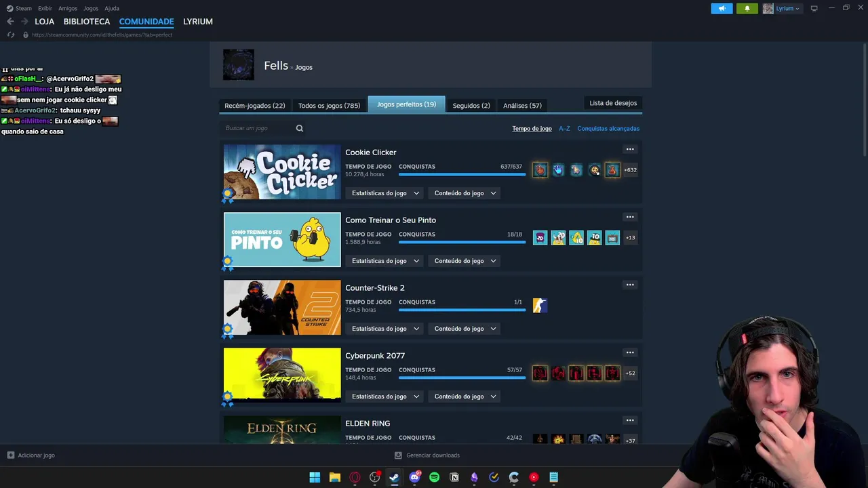Expand Counter-Strike 2 Conteúdo do jogo dropdown
868x488 pixels.
pyautogui.click(x=465, y=329)
